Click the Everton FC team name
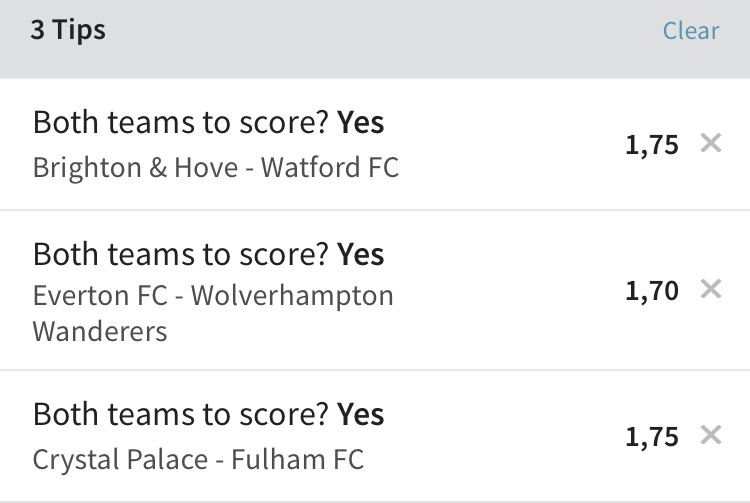 (104, 297)
